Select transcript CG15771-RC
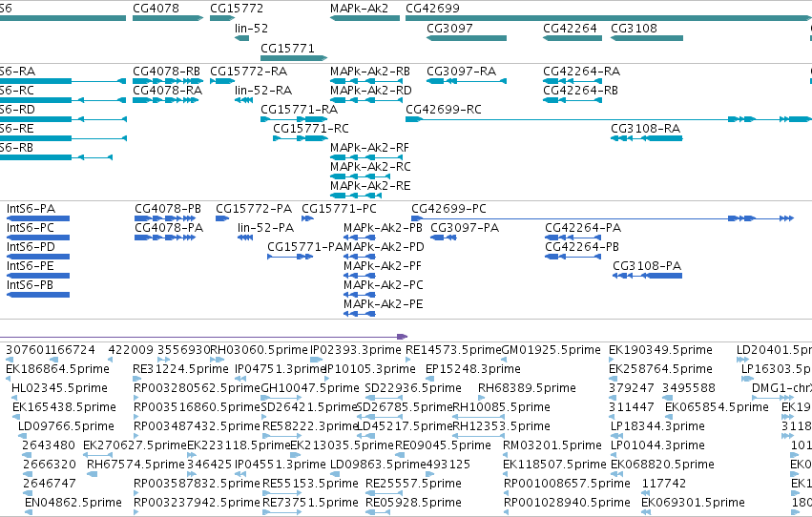812x517 pixels. [x=301, y=138]
